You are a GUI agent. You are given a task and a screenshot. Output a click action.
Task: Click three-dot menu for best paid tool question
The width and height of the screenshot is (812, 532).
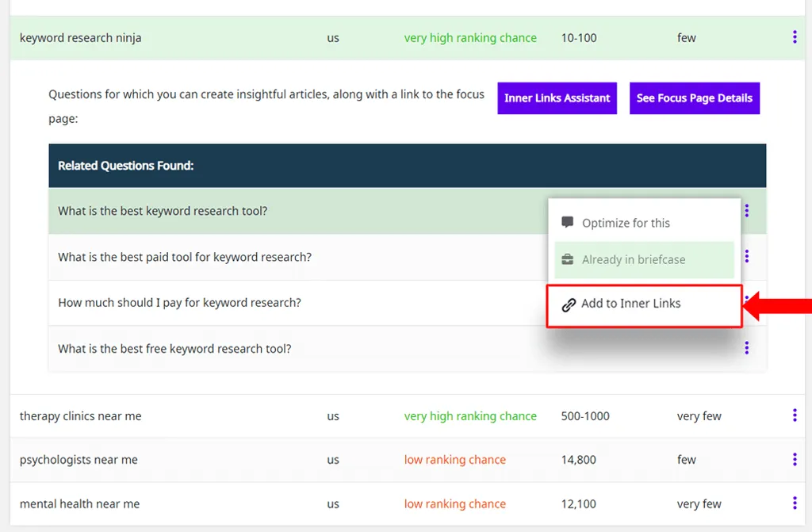tap(747, 256)
